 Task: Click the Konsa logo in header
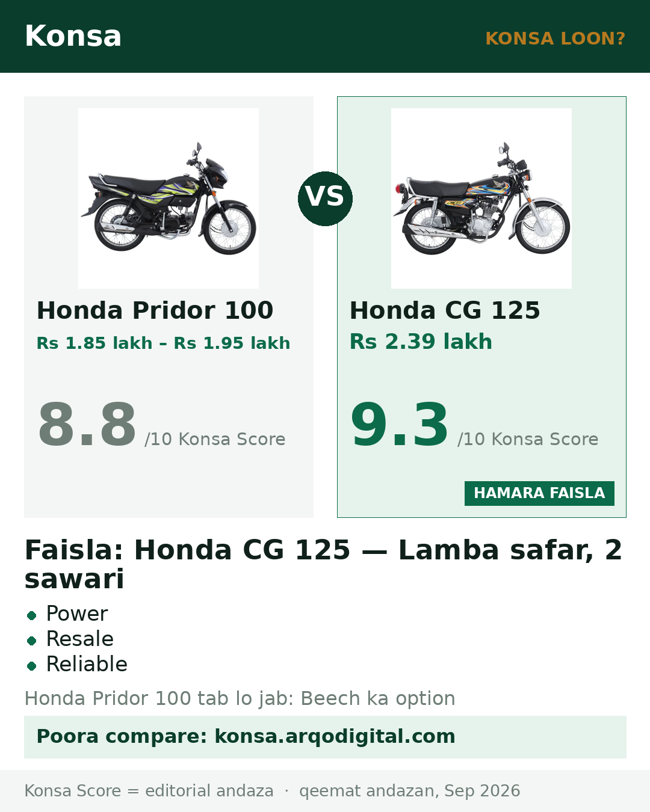[x=73, y=36]
